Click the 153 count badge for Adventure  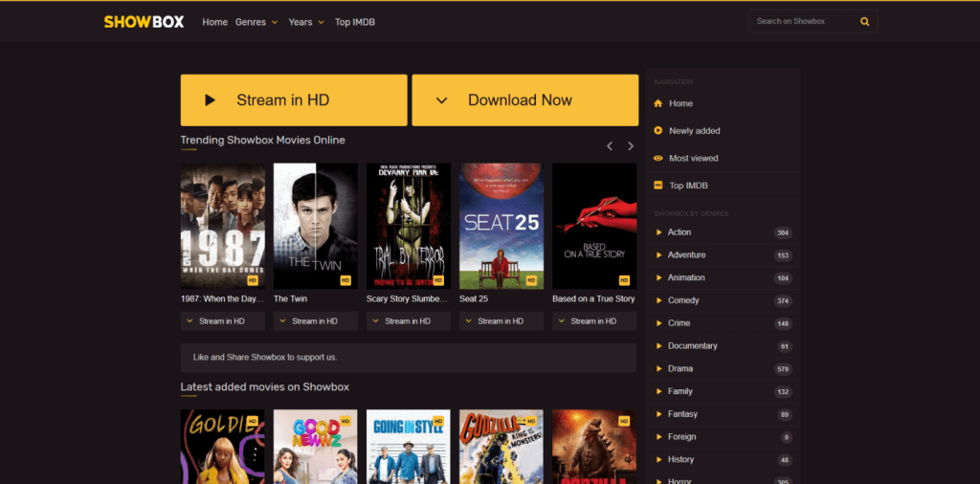click(783, 255)
